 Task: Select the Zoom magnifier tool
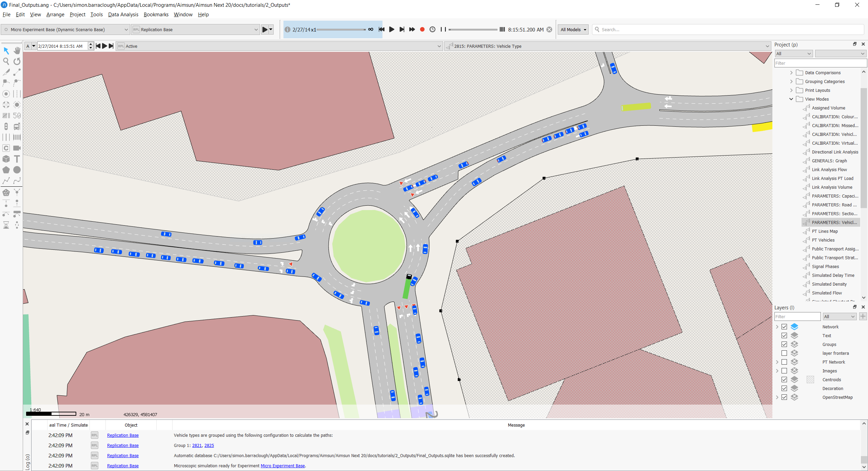click(x=6, y=61)
